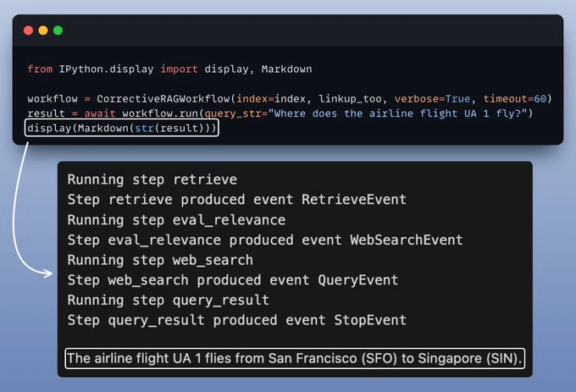This screenshot has height=392, width=576.
Task: Click the 'produced event WebSearchEvent' output line
Action: click(x=265, y=240)
